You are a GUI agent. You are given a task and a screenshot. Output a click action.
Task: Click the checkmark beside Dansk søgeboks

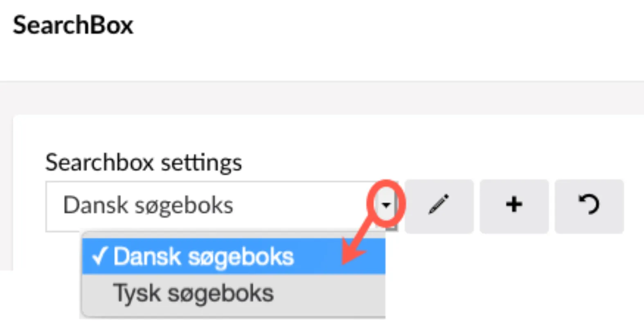[x=99, y=256]
